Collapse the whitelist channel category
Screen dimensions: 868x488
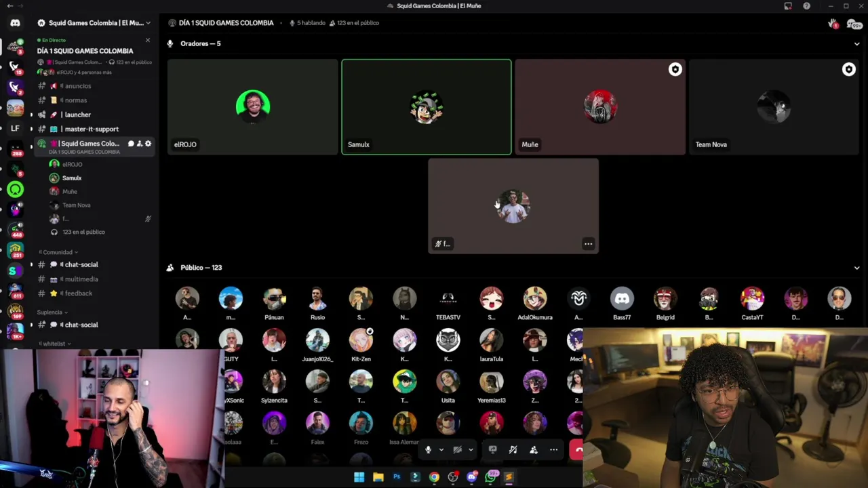55,344
